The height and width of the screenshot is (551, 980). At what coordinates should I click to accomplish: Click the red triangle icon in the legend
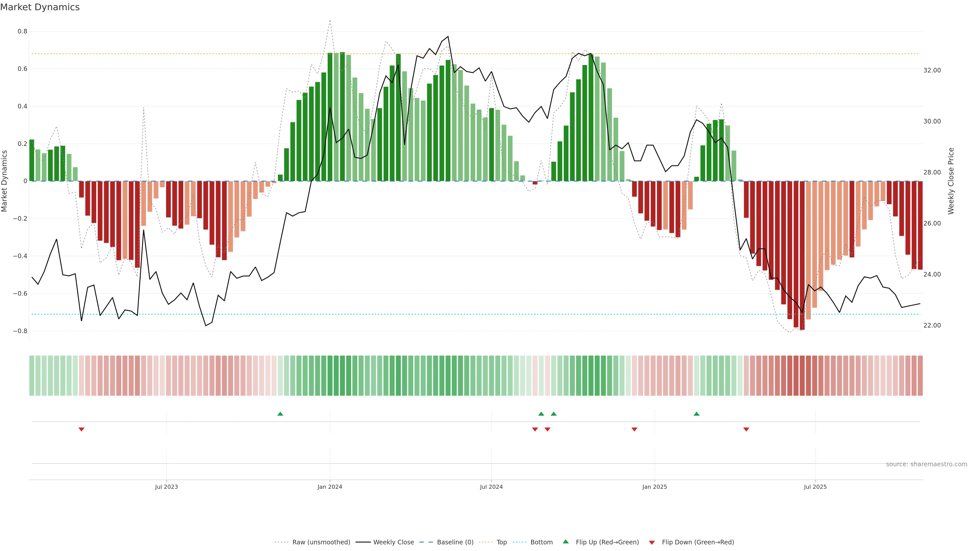coord(652,543)
